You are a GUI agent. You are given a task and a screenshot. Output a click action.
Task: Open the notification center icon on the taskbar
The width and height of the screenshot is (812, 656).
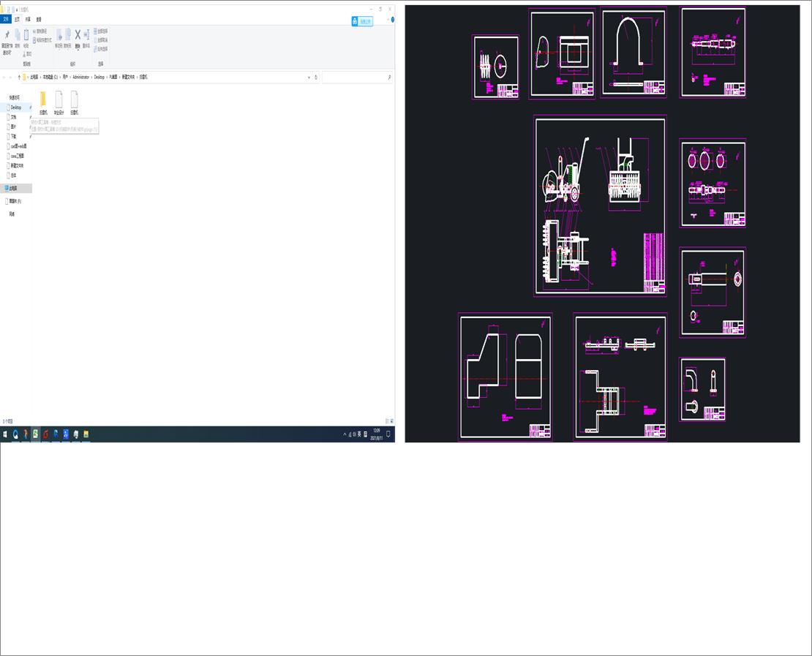point(388,434)
